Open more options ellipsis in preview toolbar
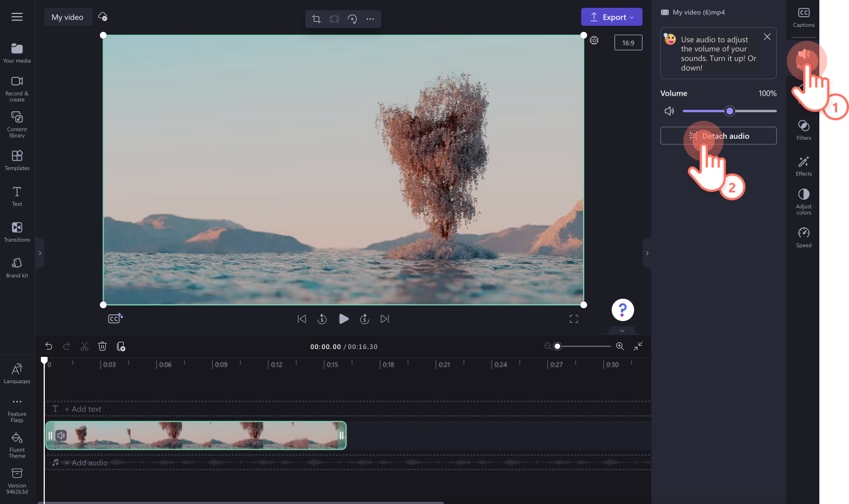The width and height of the screenshot is (849, 504). pyautogui.click(x=370, y=19)
